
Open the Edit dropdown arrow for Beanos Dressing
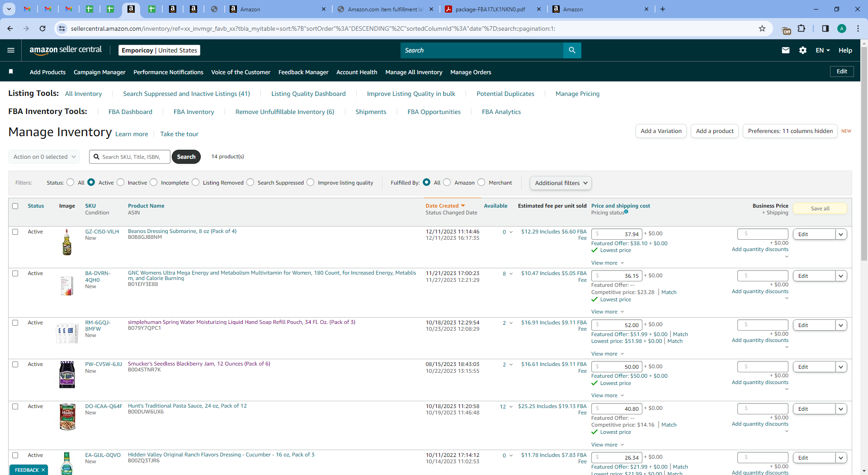coord(841,234)
